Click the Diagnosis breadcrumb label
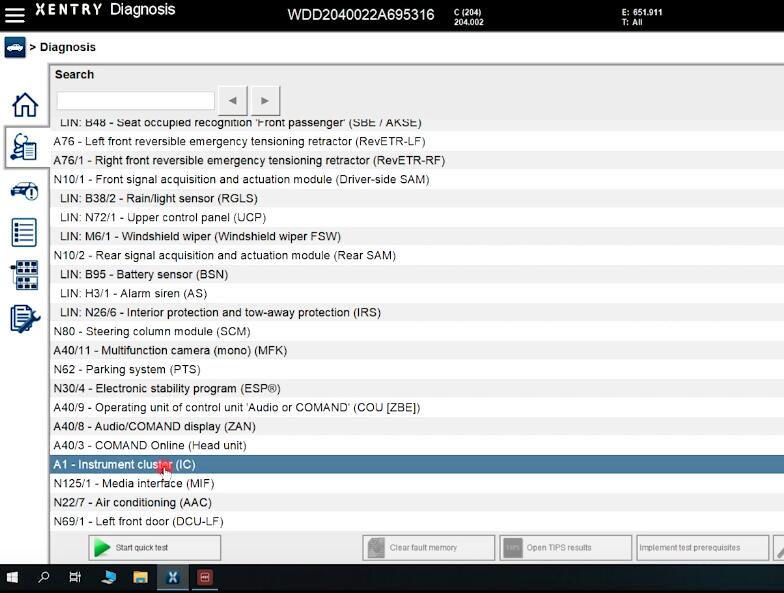Image resolution: width=784 pixels, height=593 pixels. pyautogui.click(x=68, y=47)
